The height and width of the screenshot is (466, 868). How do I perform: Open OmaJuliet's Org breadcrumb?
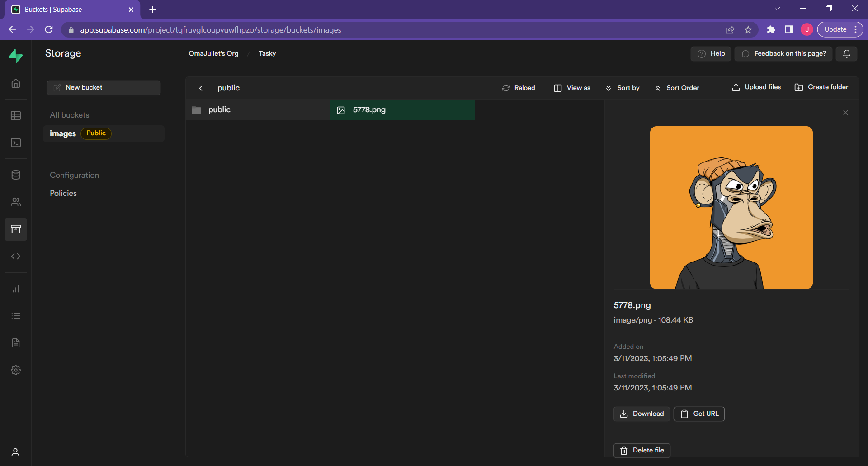[213, 53]
